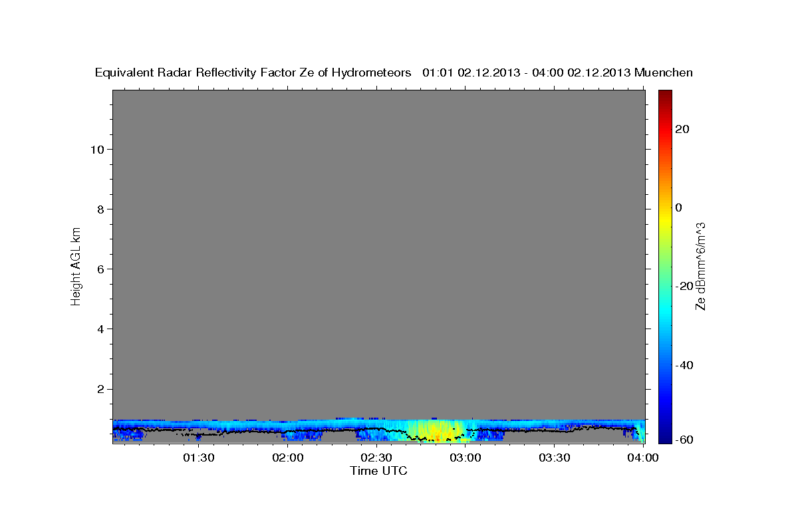Click the '04:00' time tick label
Screen dimensions: 798x532
coord(643,458)
